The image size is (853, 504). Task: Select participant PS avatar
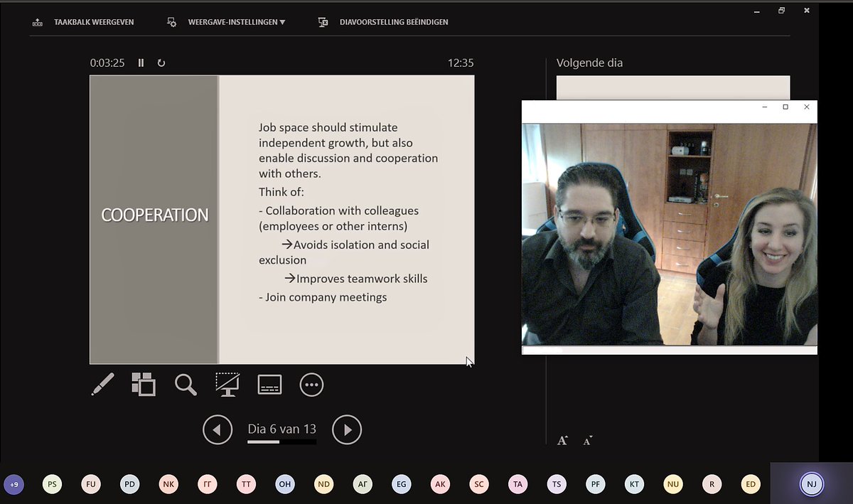click(x=52, y=485)
